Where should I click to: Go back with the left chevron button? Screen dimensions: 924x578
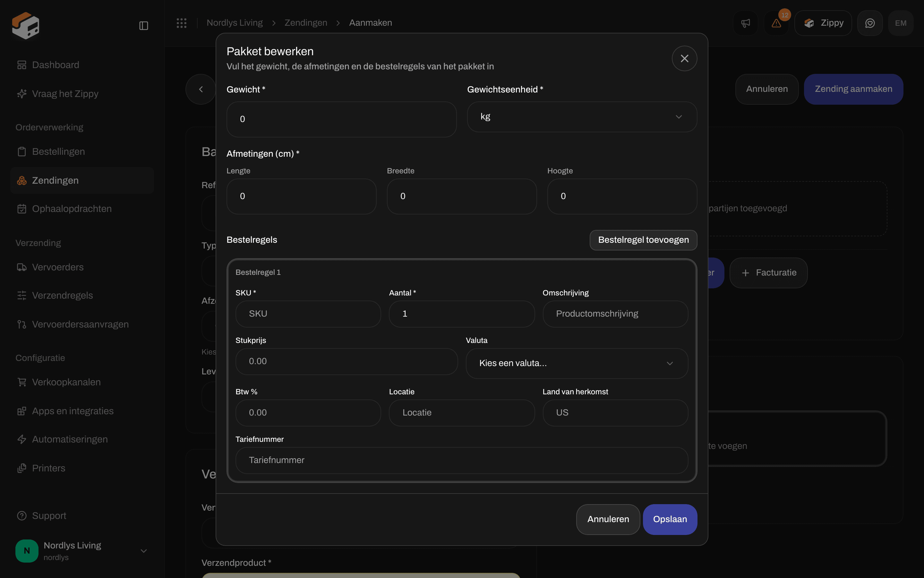coord(201,89)
